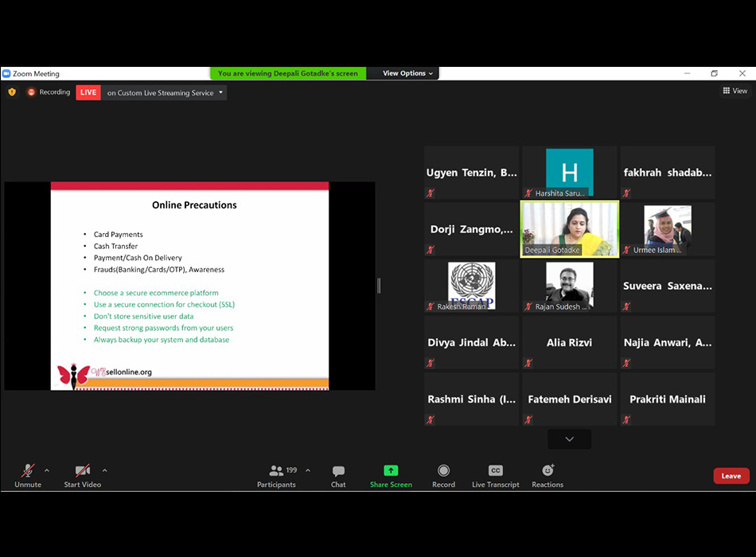Select Rajan Sudesh's video tile
The width and height of the screenshot is (756, 557).
(x=570, y=286)
